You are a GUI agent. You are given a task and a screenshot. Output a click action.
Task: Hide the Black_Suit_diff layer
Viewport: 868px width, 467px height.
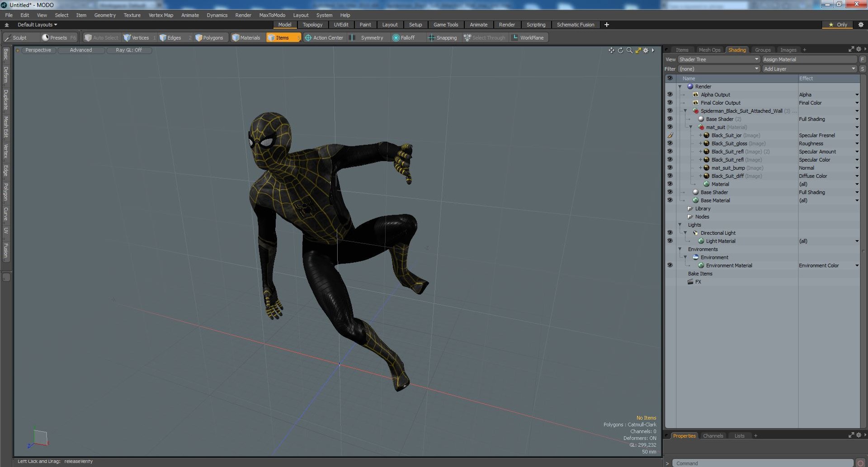tap(670, 176)
